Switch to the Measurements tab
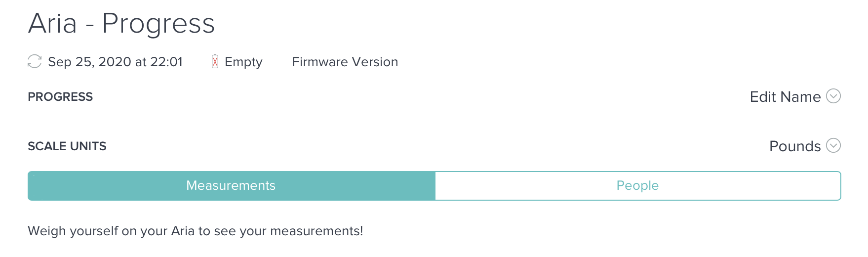868x257 pixels. (x=231, y=186)
